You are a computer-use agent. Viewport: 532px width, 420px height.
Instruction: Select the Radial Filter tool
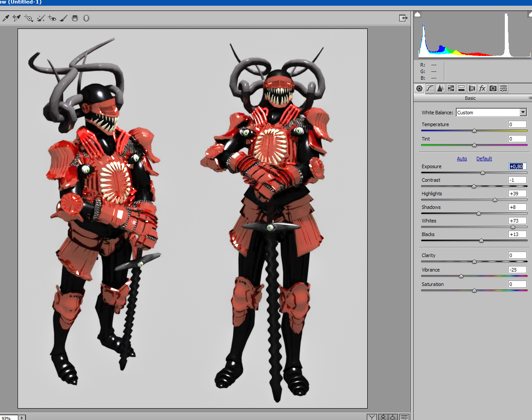pyautogui.click(x=86, y=18)
